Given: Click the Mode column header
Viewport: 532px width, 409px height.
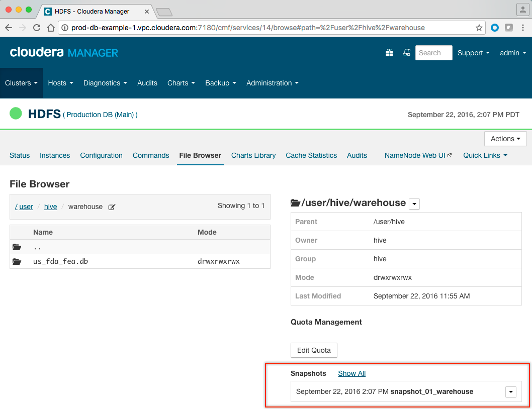Looking at the screenshot, I should (x=207, y=232).
